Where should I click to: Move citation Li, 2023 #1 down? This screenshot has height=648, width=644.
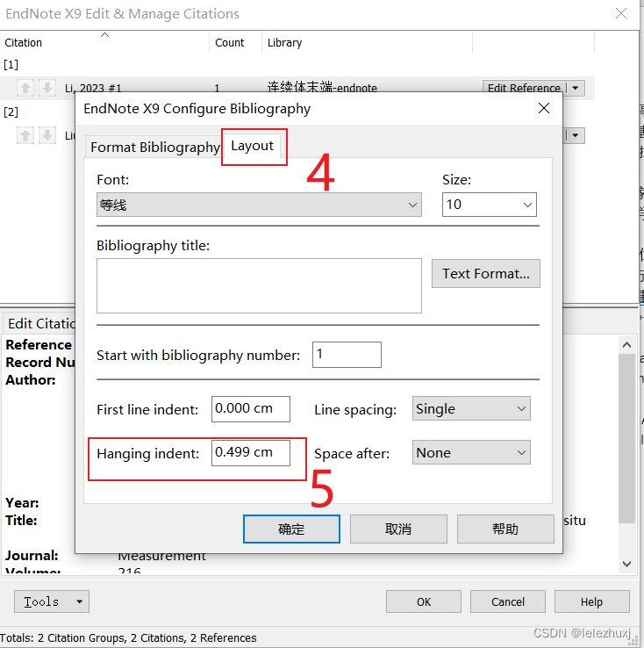47,88
